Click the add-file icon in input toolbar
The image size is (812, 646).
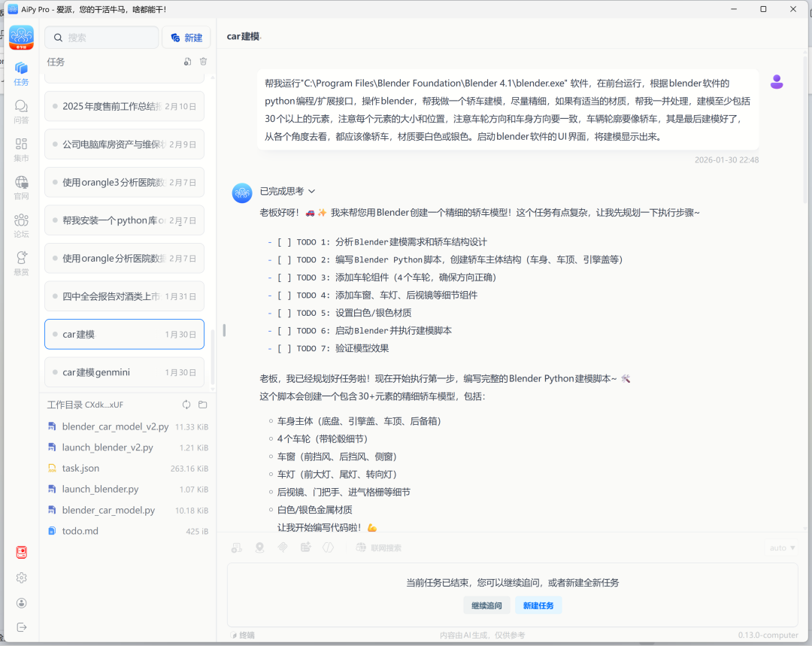[x=305, y=547]
